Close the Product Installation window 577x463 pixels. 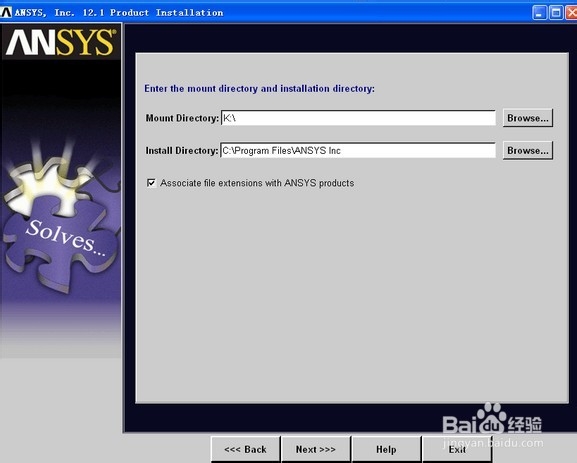(572, 13)
